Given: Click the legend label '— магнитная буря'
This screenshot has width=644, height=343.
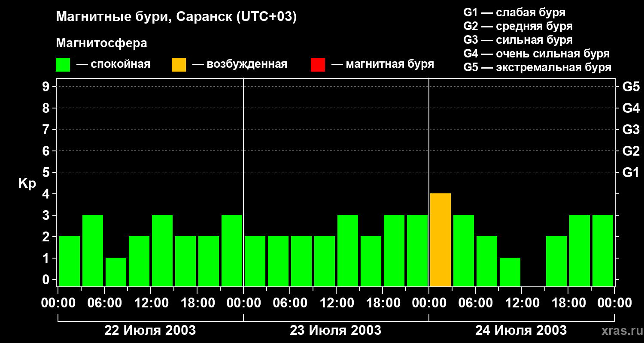Looking at the screenshot, I should [x=383, y=64].
